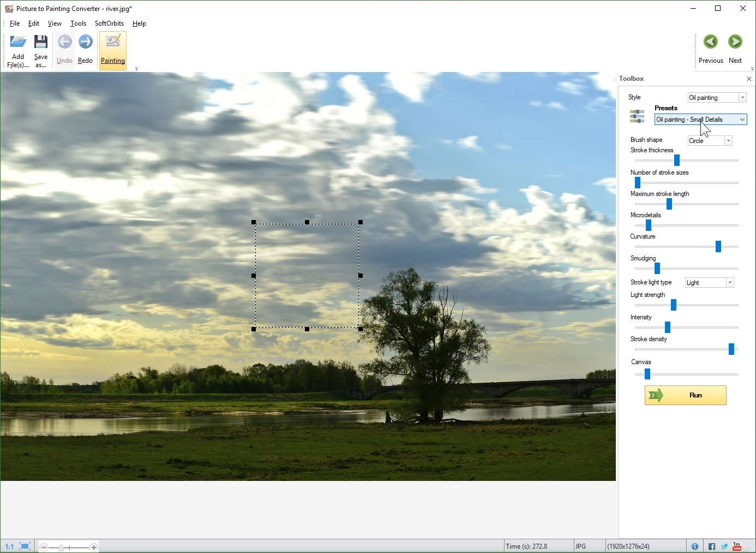The width and height of the screenshot is (756, 553).
Task: Click the Save as floppy disk icon
Action: 41,42
